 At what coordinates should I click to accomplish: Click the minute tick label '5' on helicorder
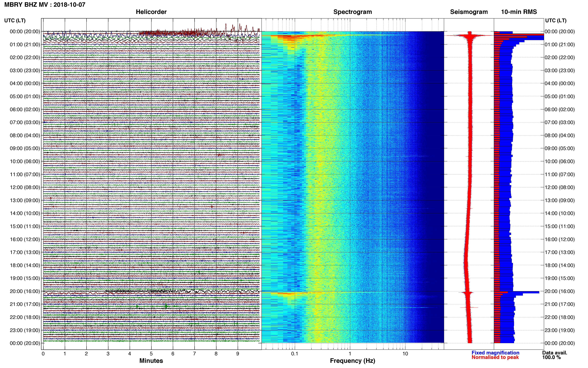[x=151, y=354]
